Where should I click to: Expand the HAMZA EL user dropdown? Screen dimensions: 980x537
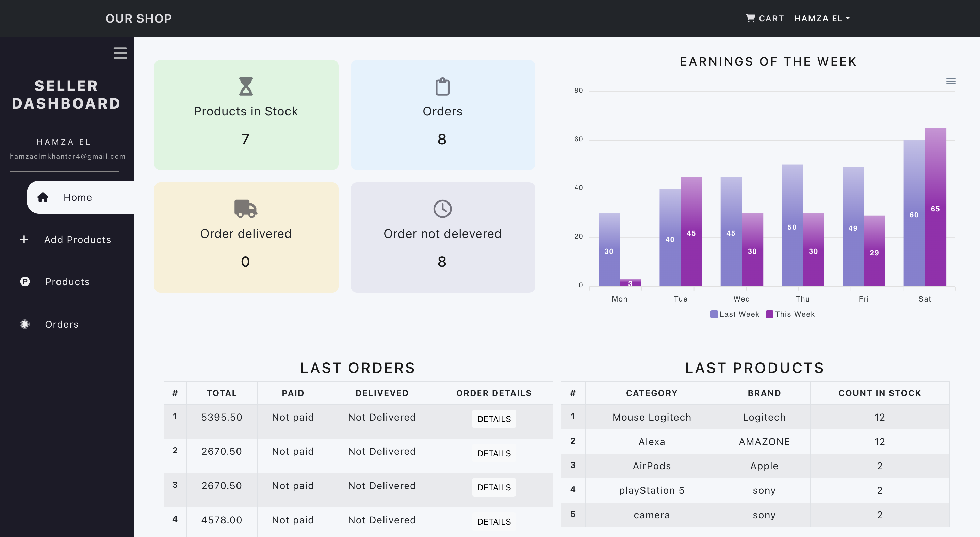pyautogui.click(x=822, y=18)
